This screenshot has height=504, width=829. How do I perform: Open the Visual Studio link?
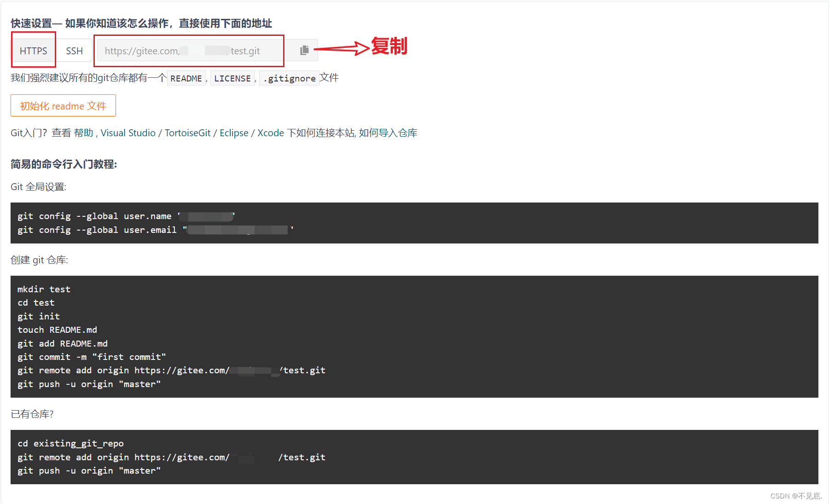128,133
